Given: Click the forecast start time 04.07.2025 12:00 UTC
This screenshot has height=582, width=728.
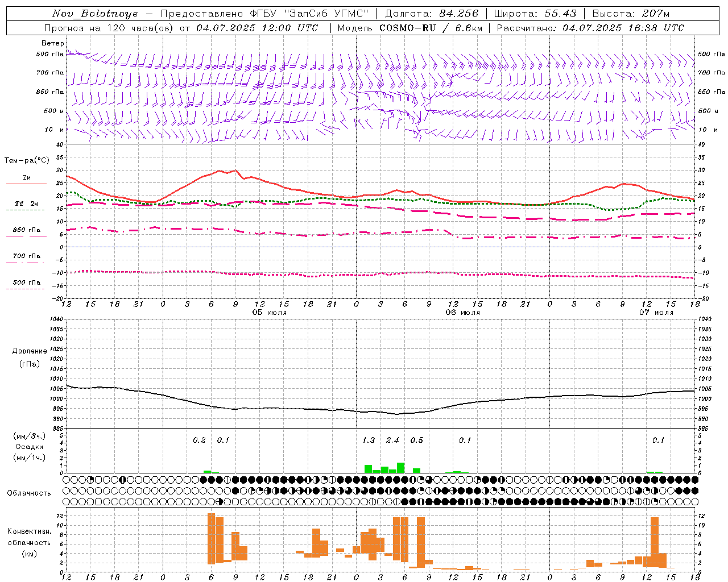Looking at the screenshot, I should pyautogui.click(x=257, y=28).
